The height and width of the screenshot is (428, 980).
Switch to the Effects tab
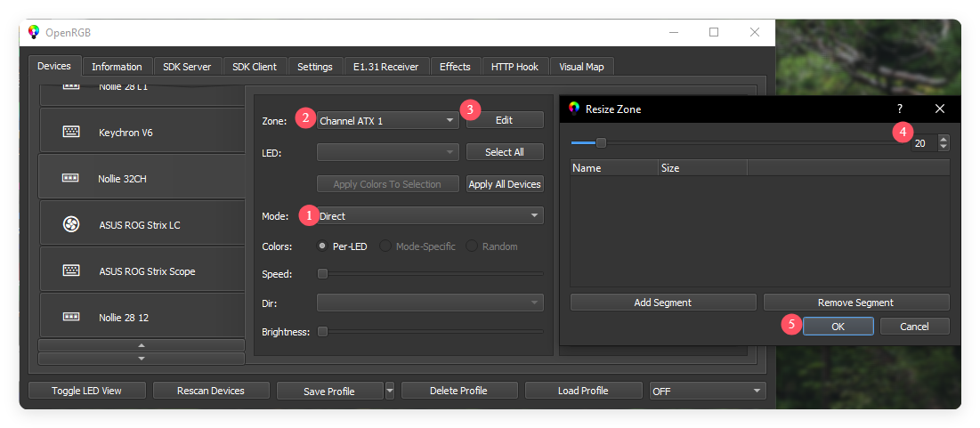pyautogui.click(x=455, y=66)
